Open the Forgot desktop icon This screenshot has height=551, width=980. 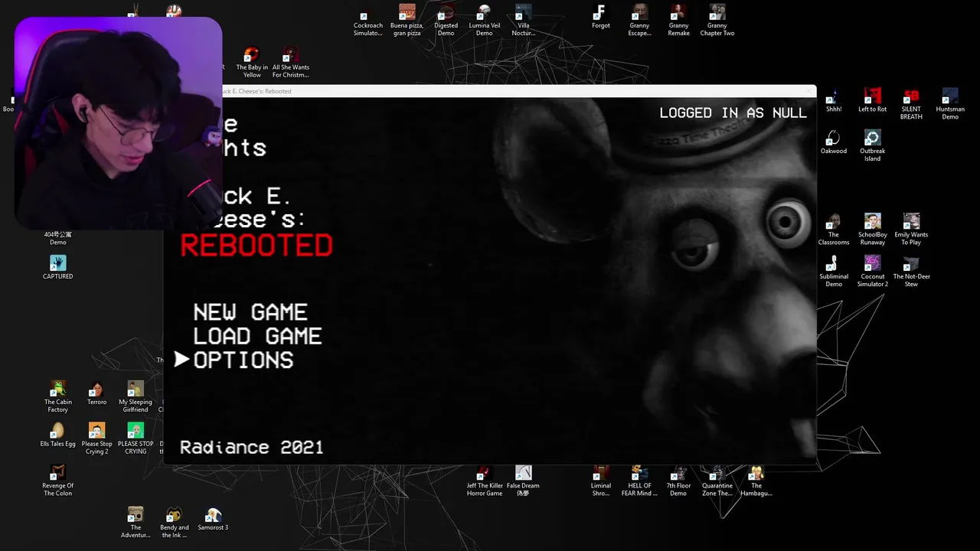[x=601, y=17]
